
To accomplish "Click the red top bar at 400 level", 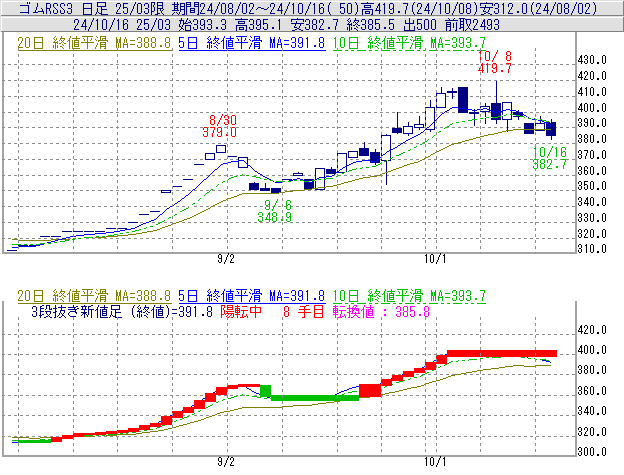I will 501,353.
